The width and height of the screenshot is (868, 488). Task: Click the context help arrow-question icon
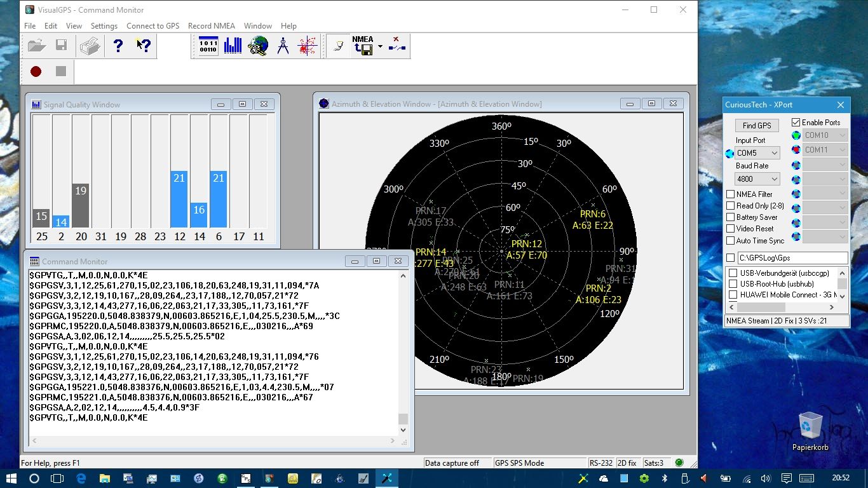(x=144, y=46)
